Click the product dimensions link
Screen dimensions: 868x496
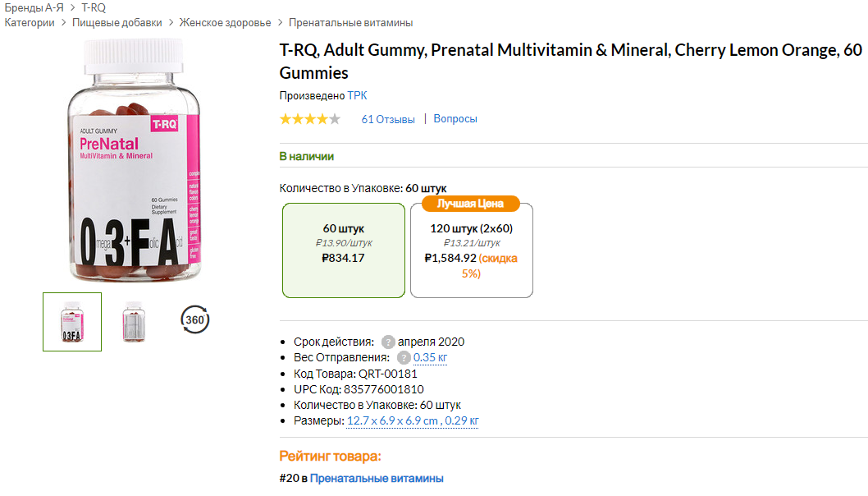coord(413,421)
